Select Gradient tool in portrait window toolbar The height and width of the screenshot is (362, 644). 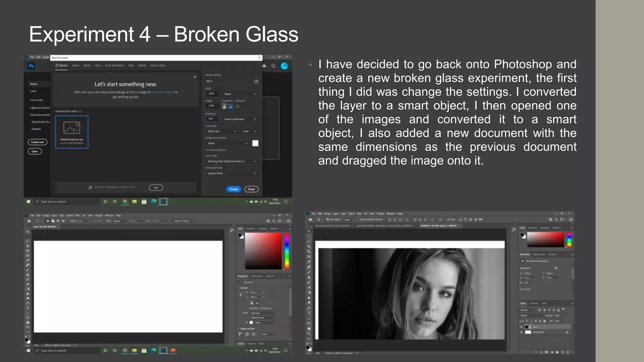(309, 293)
